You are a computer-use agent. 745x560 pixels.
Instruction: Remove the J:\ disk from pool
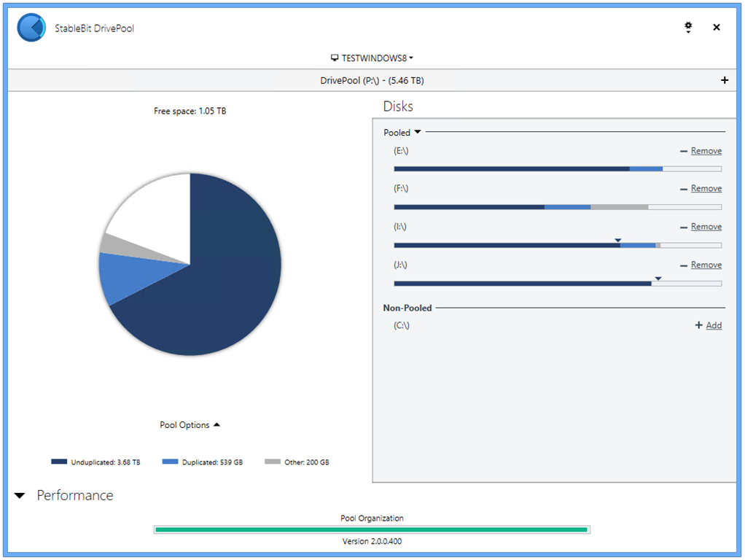706,265
